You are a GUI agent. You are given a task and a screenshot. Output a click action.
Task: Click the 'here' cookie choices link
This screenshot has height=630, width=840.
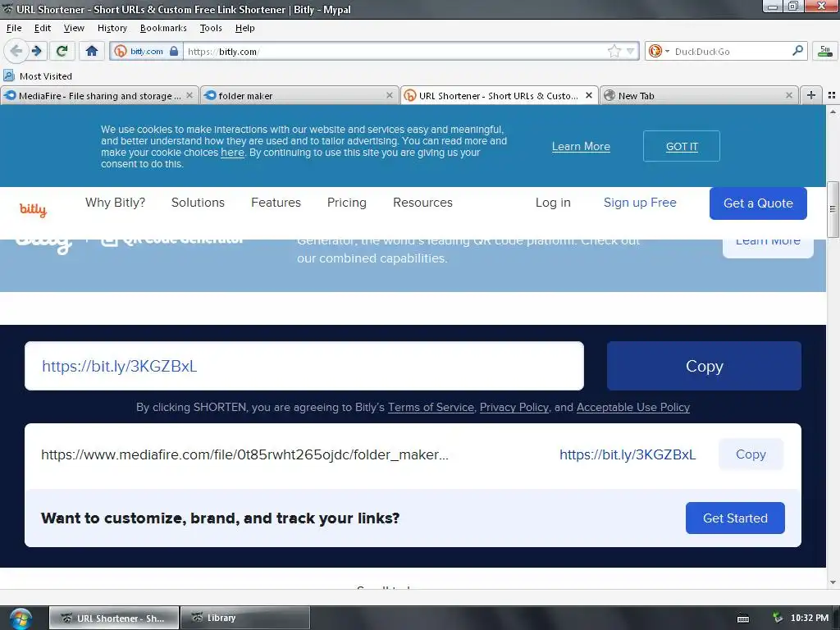(232, 152)
